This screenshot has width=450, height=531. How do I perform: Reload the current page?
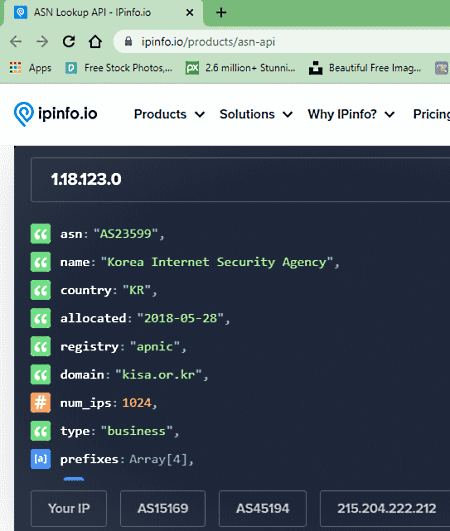coord(69,41)
